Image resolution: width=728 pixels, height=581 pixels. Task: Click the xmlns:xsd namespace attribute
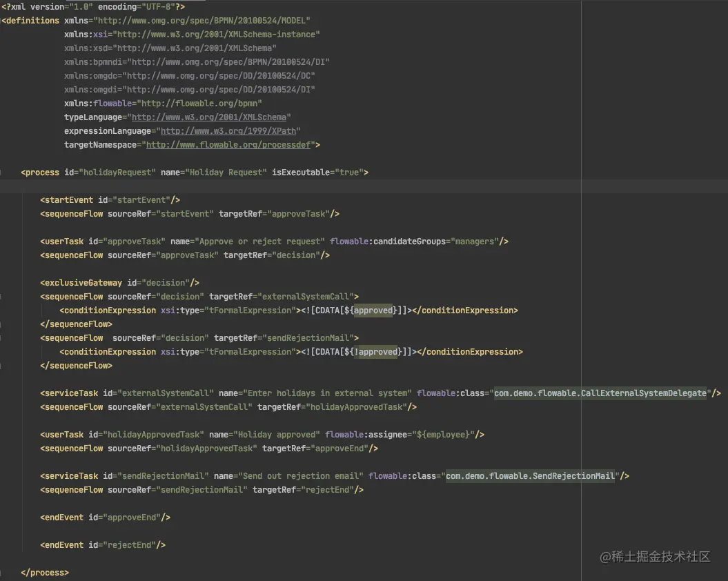point(170,48)
